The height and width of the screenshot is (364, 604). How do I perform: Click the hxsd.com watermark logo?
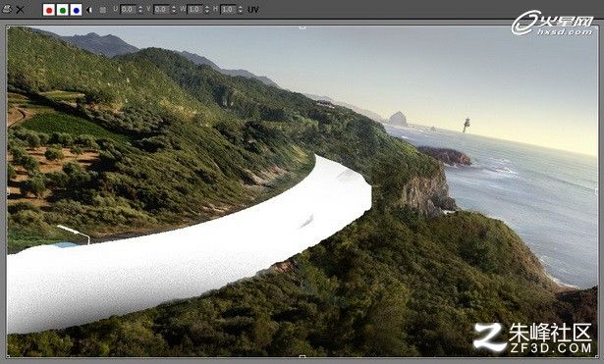click(x=552, y=24)
